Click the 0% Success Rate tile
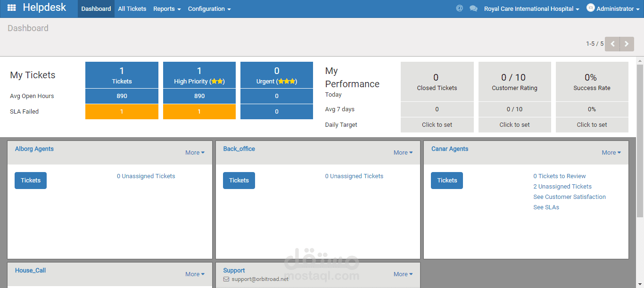The height and width of the screenshot is (288, 644). pos(592,82)
